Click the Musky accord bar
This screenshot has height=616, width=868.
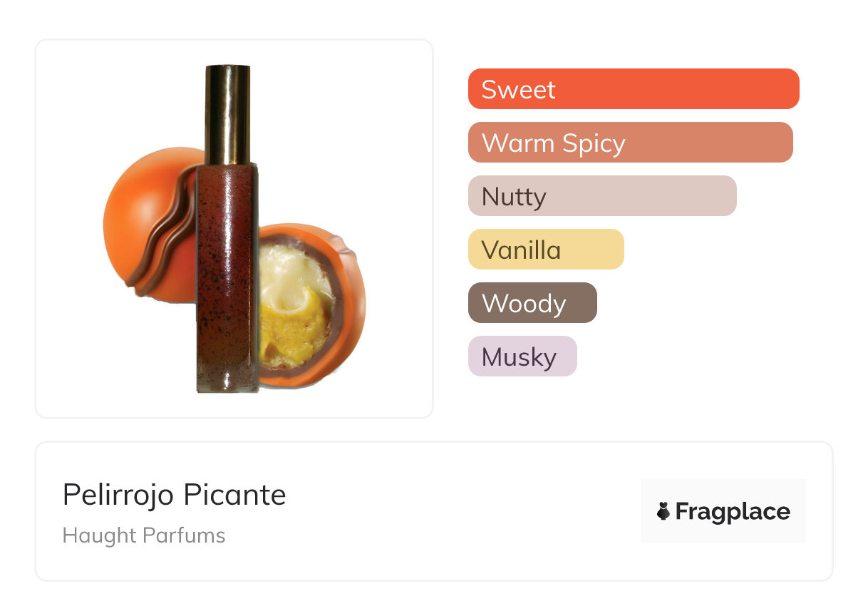[x=522, y=356]
